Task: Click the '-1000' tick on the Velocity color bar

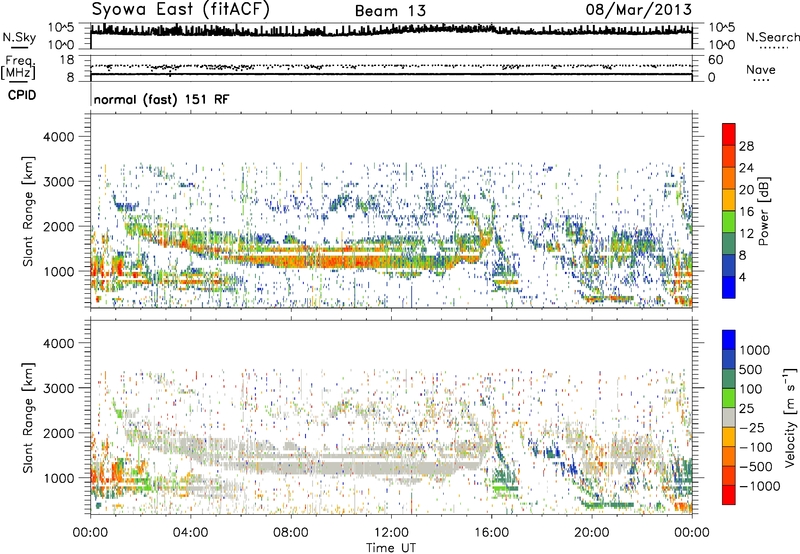Action: pyautogui.click(x=760, y=486)
